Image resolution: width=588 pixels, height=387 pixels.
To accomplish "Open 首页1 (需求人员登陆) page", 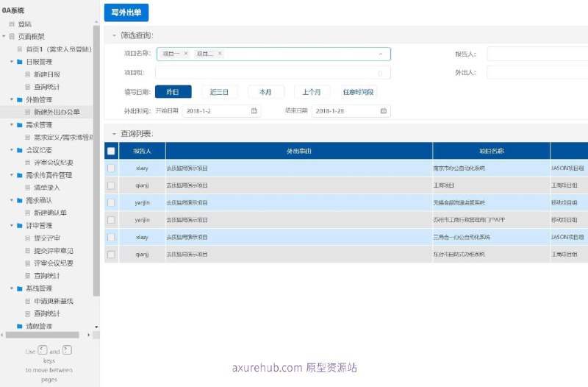I will tap(59, 49).
